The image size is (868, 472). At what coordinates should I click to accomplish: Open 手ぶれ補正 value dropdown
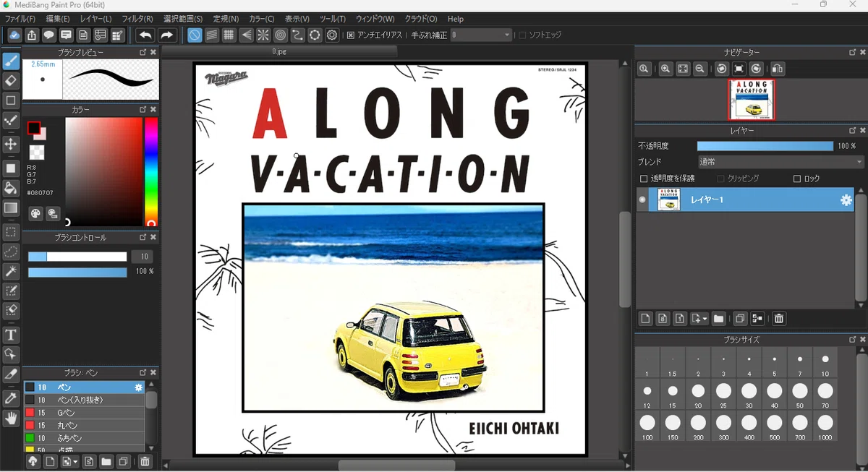tap(480, 35)
